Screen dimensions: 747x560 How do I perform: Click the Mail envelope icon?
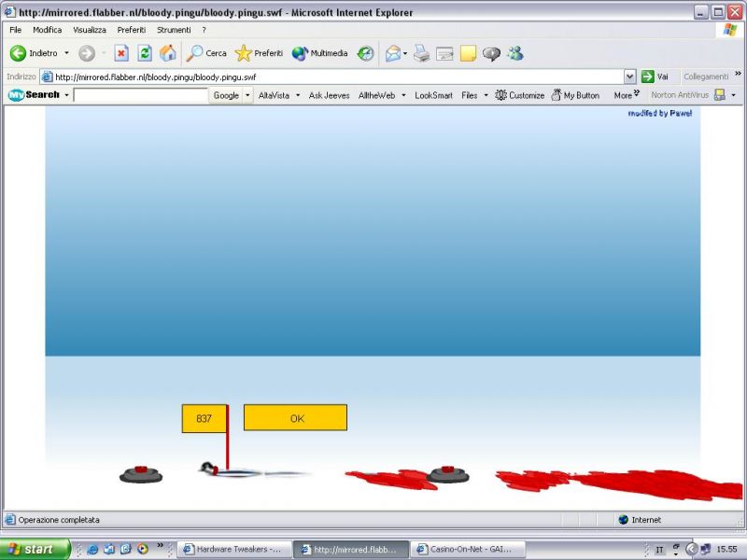[x=393, y=53]
